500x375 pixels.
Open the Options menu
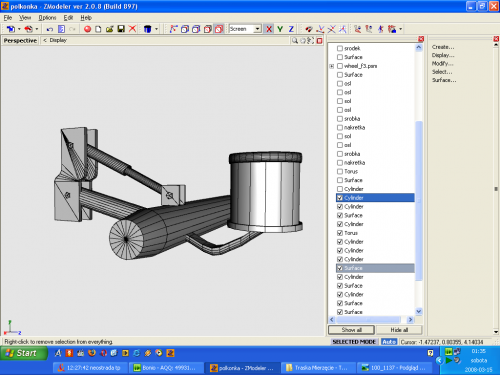47,18
